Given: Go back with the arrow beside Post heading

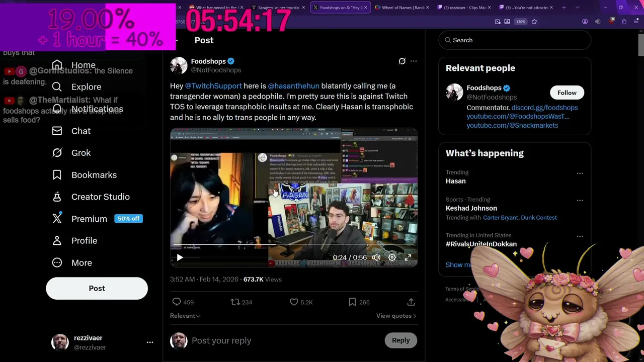Looking at the screenshot, I should coord(176,40).
